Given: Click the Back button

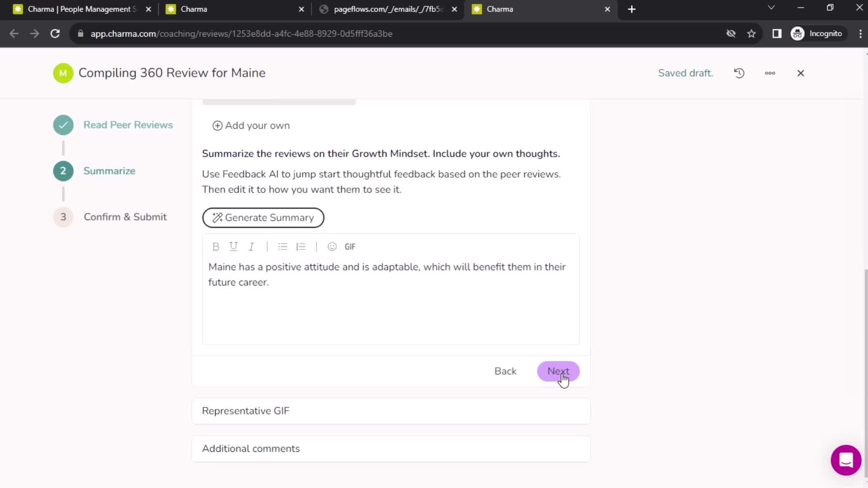Looking at the screenshot, I should click(506, 371).
